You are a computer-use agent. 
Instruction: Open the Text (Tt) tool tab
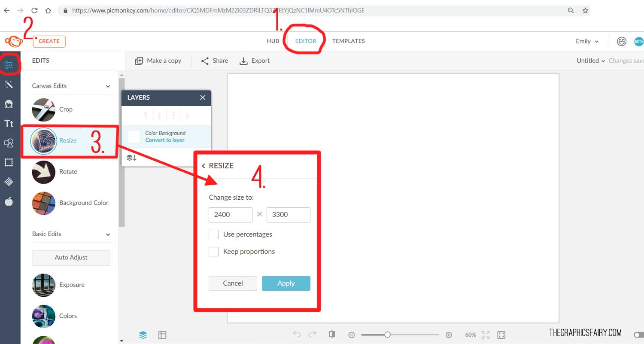point(9,124)
